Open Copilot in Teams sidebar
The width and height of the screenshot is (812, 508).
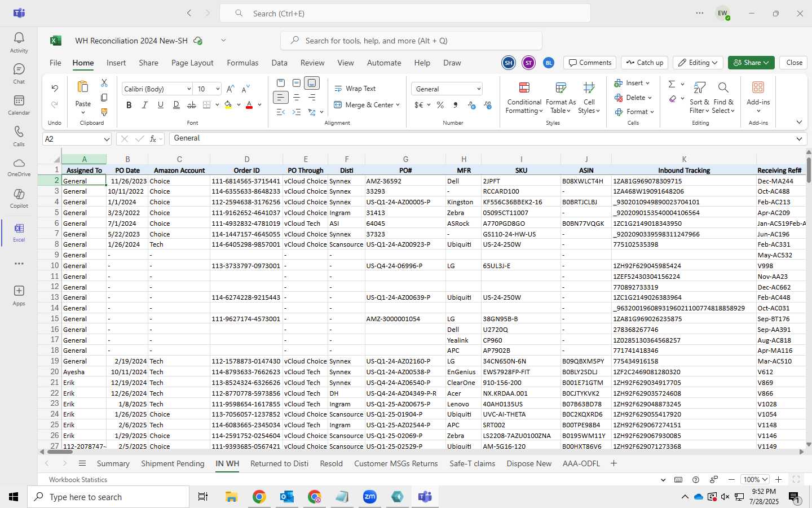coord(19,198)
